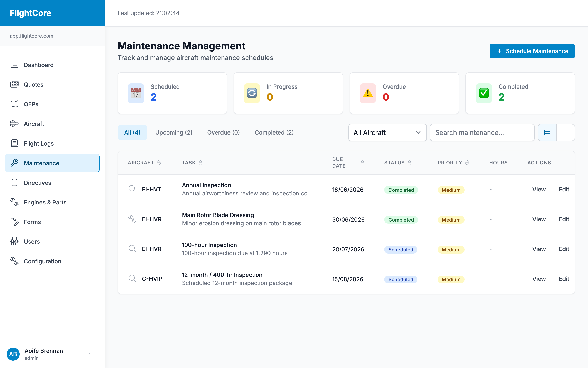Click the Scheduled summary card
This screenshot has height=368, width=588.
(x=172, y=93)
